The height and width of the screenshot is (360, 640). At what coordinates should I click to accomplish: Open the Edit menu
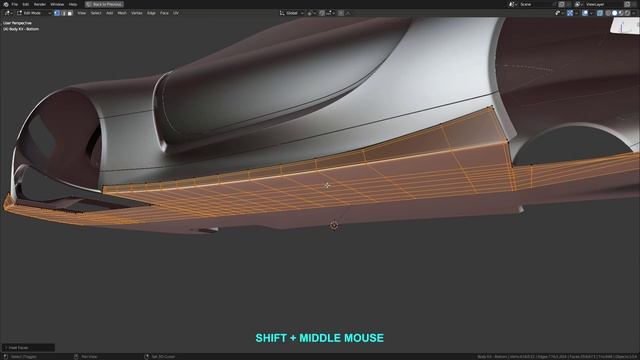(x=26, y=4)
